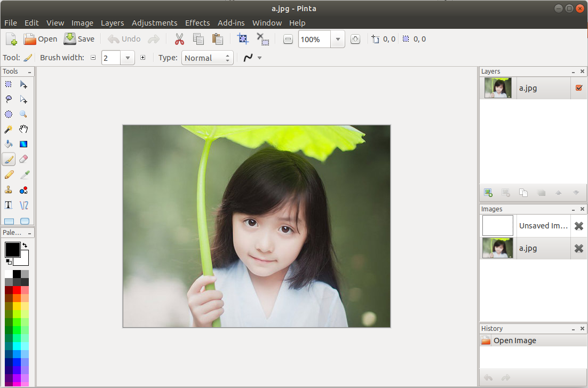The width and height of the screenshot is (588, 388).
Task: Open the Effects menu
Action: point(197,23)
